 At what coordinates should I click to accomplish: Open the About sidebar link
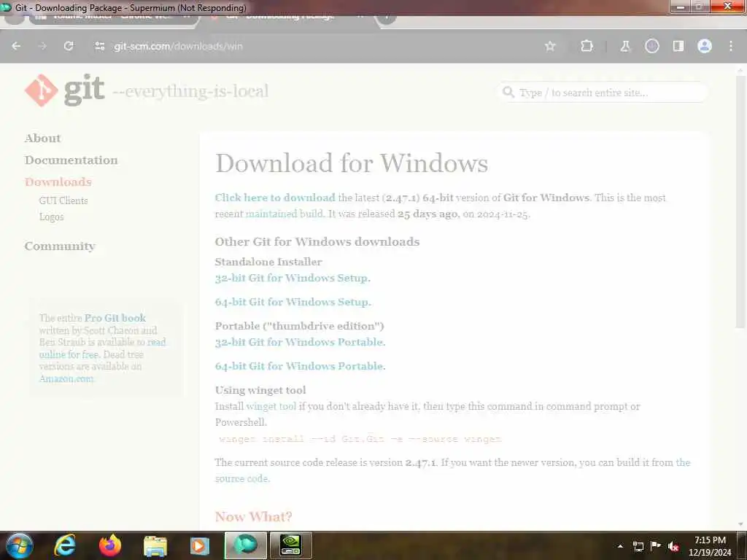click(43, 138)
